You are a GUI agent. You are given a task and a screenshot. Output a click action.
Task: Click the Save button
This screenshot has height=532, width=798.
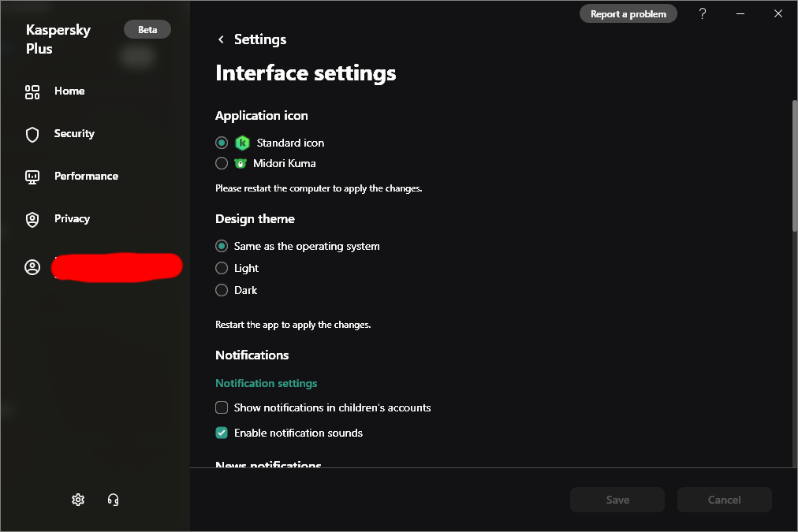pos(617,500)
